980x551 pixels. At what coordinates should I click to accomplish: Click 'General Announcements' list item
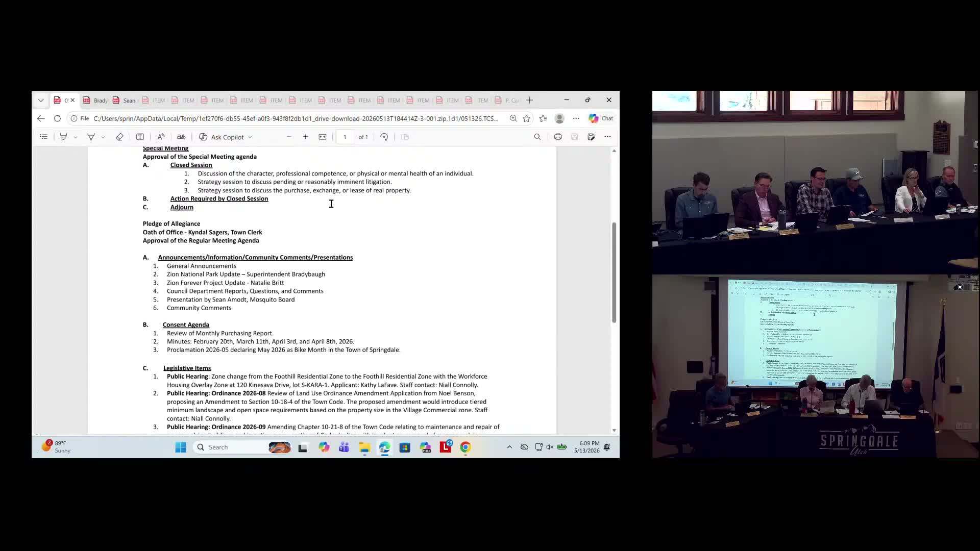point(202,266)
